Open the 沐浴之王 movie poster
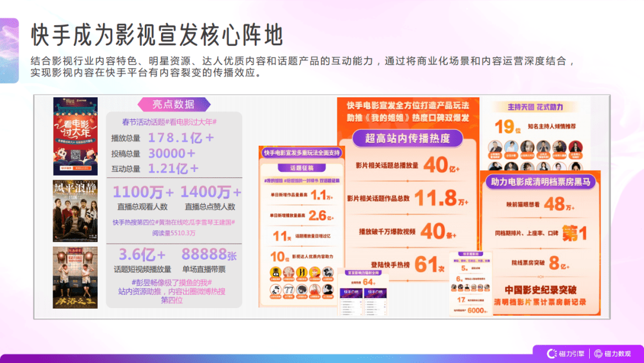This screenshot has width=644, height=363. coord(75,278)
